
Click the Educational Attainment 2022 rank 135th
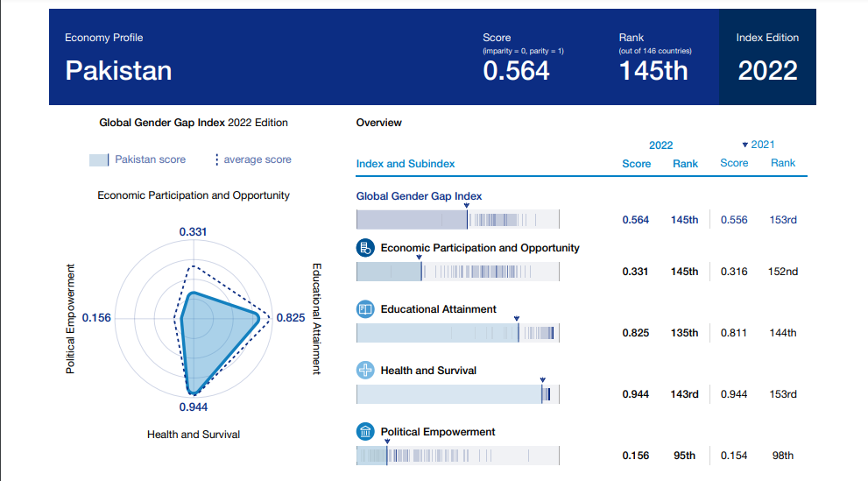[684, 333]
